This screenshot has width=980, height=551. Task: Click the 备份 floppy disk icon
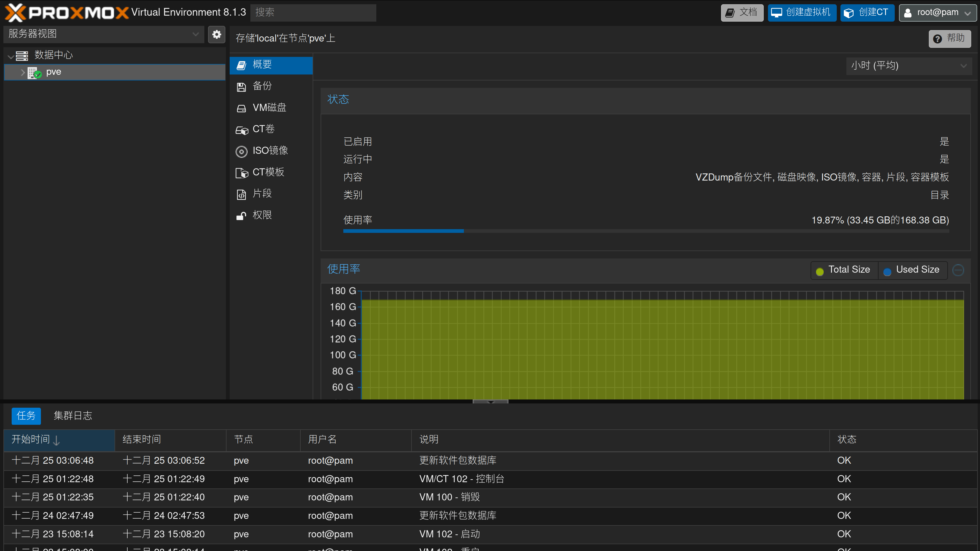point(241,87)
